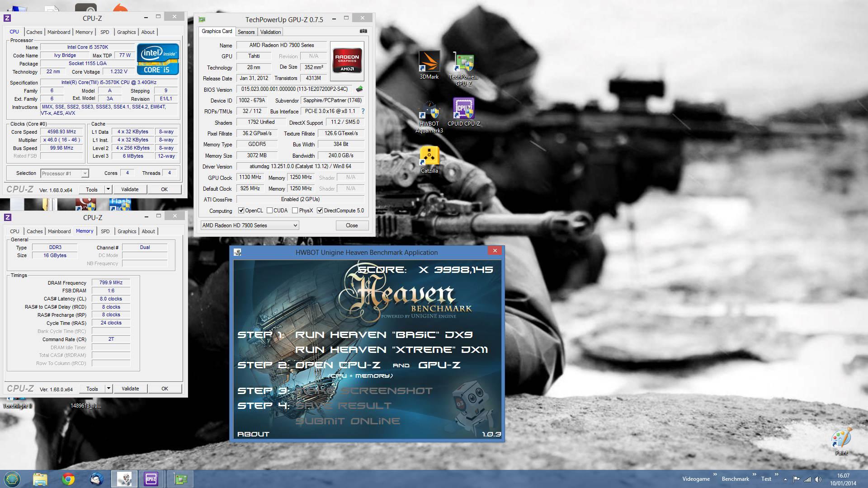
Task: Switch to Mainboard tab in upper CPU-Z
Action: point(59,32)
